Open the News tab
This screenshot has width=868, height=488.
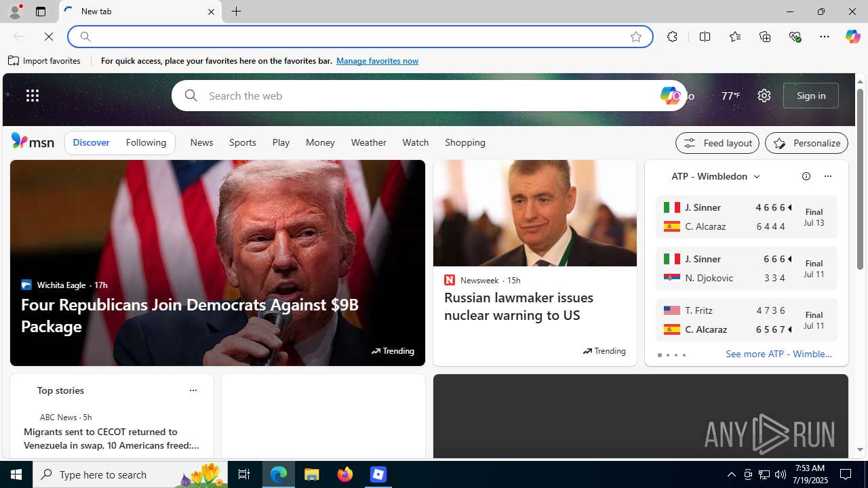[x=201, y=143]
